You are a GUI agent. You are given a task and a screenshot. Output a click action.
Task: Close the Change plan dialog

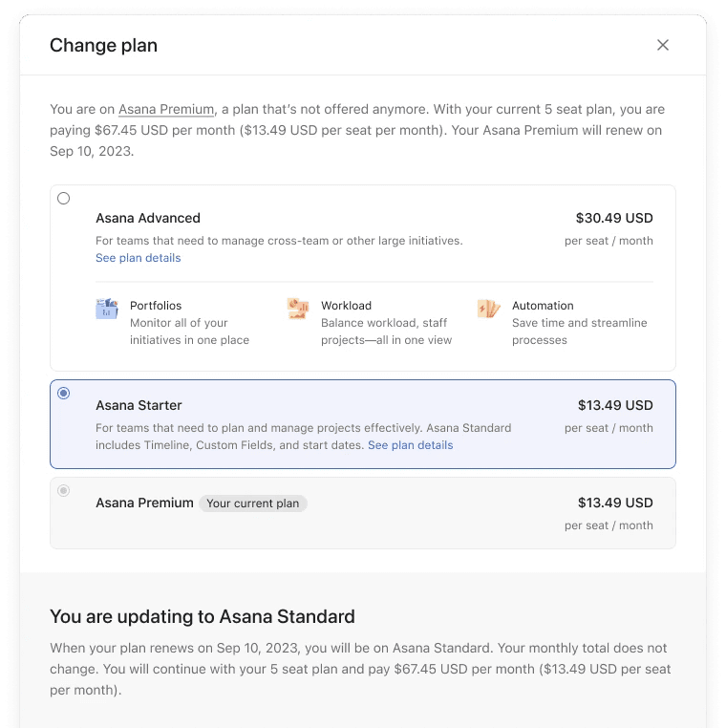click(x=663, y=45)
